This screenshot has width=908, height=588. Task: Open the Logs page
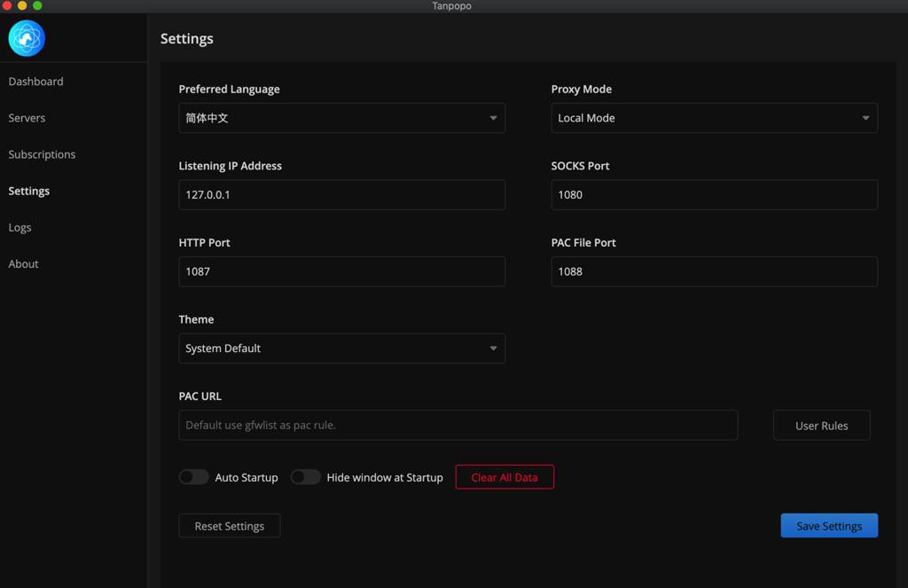tap(20, 228)
